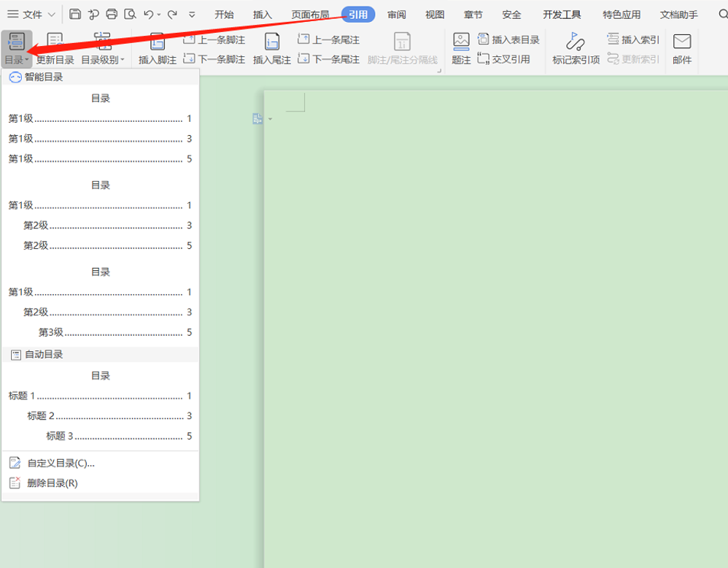Open the dropdown arrow beside navigation icon

(270, 119)
